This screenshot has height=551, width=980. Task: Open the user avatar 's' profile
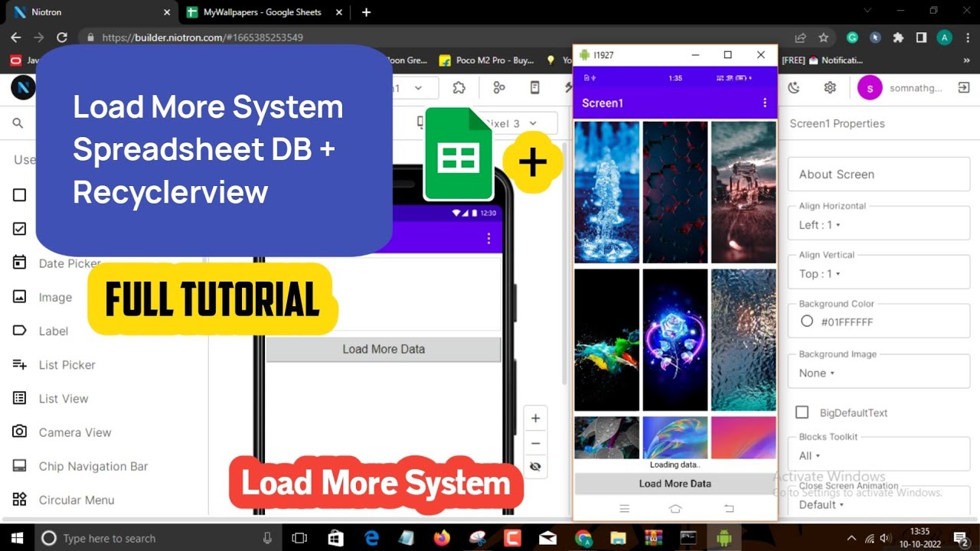click(870, 88)
